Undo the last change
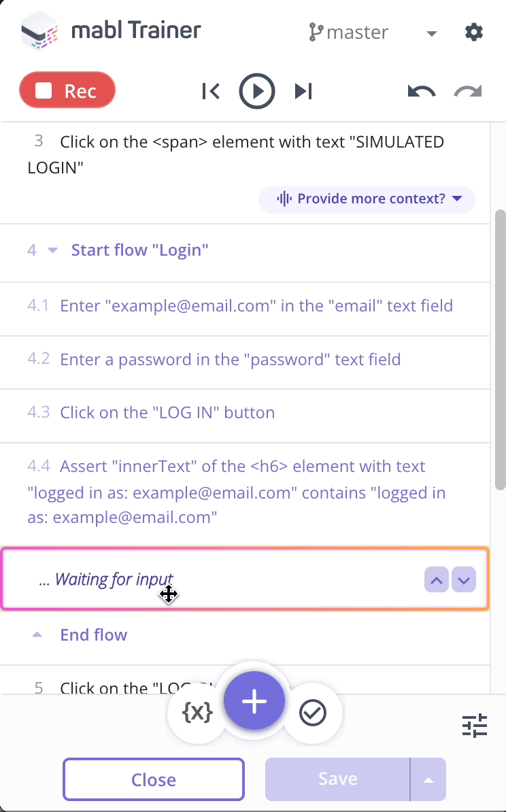This screenshot has height=812, width=506. [422, 91]
